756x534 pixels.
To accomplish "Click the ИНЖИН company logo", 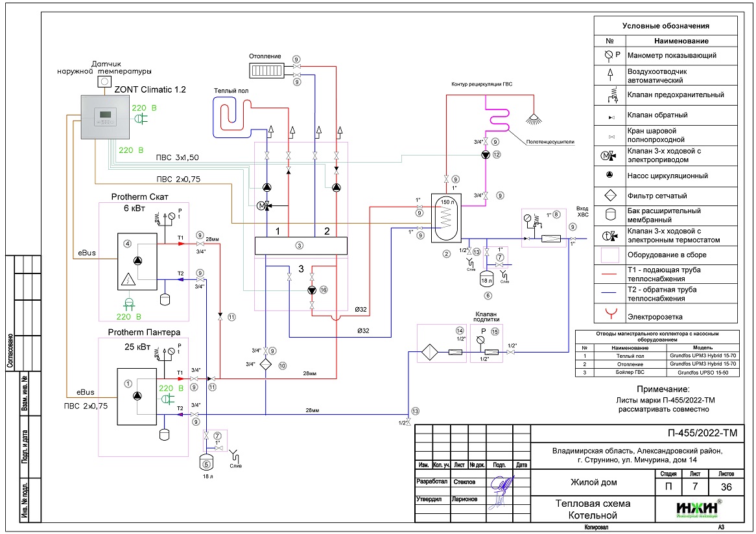I will coord(691,509).
